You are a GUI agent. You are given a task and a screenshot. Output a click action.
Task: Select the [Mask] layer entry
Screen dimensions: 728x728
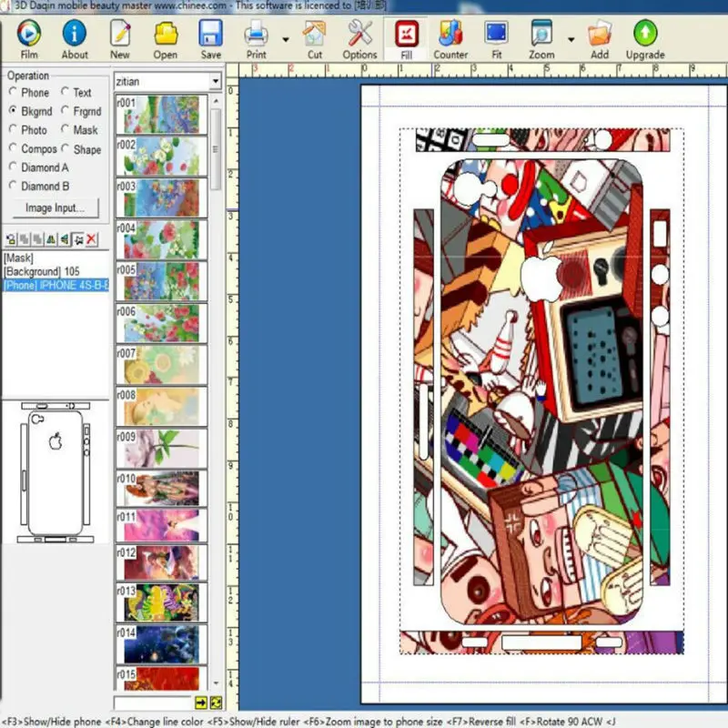(18, 258)
